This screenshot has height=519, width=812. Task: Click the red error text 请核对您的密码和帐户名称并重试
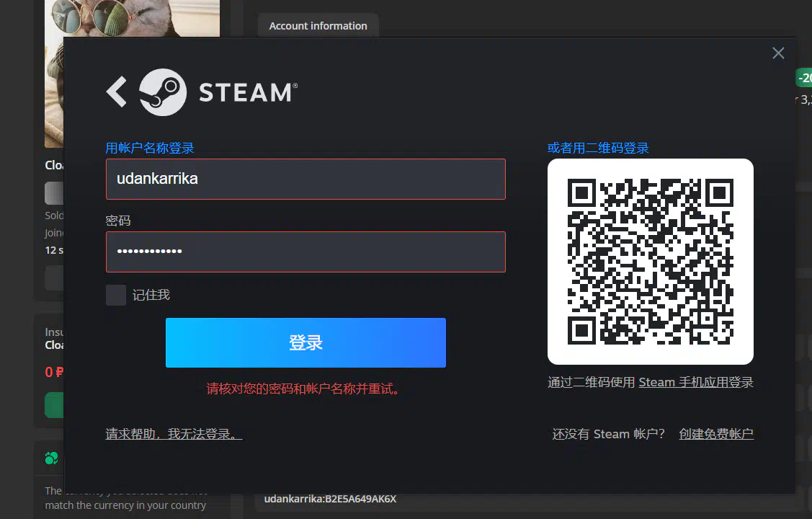point(303,389)
